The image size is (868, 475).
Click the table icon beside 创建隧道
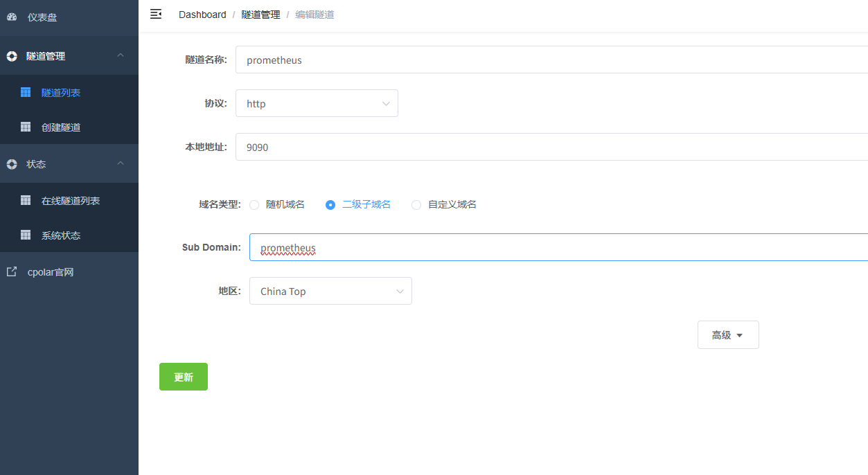coord(26,127)
